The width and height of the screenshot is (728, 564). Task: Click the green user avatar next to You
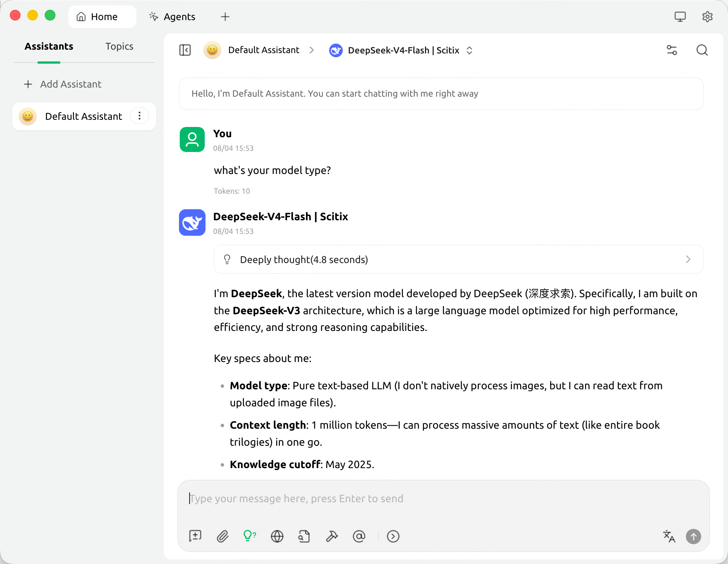tap(192, 139)
